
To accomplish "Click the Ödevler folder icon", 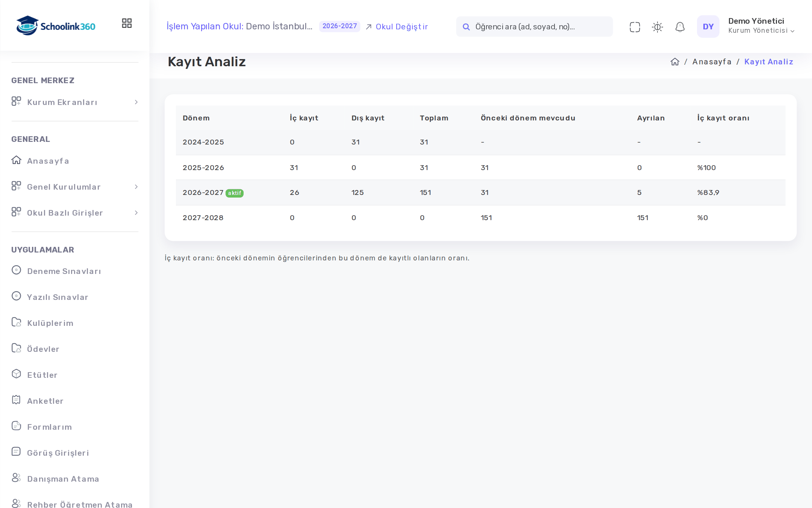I will pyautogui.click(x=16, y=348).
